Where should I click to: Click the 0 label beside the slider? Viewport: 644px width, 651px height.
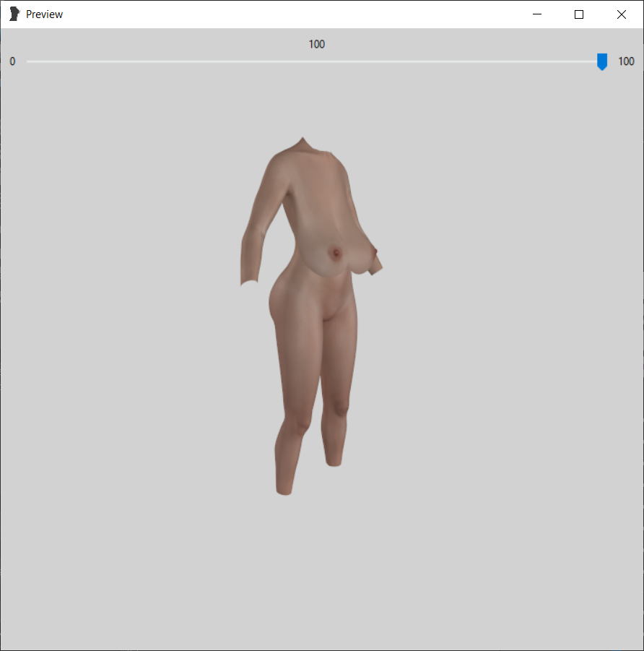click(x=12, y=61)
